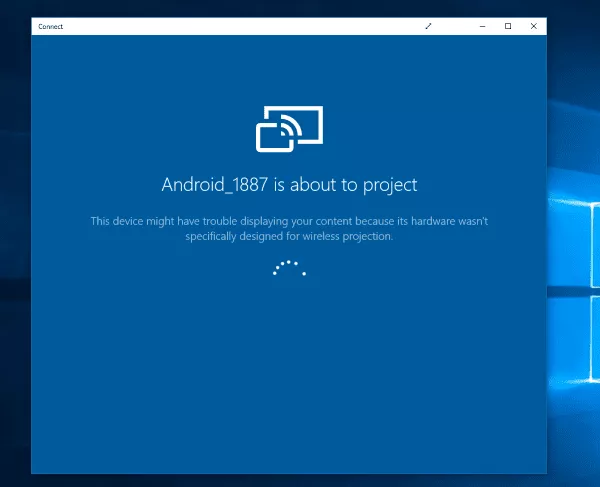Click the wireless projection screen icon
Screen dimensions: 600x487
click(289, 129)
